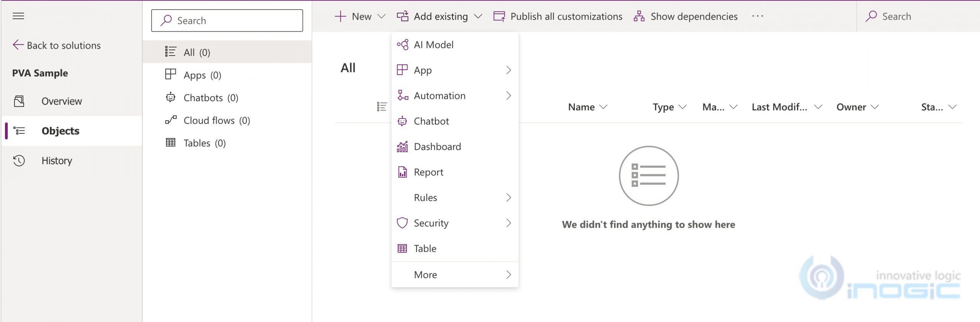Click the magnifier icon in the top-right search
The height and width of the screenshot is (322, 980).
871,16
